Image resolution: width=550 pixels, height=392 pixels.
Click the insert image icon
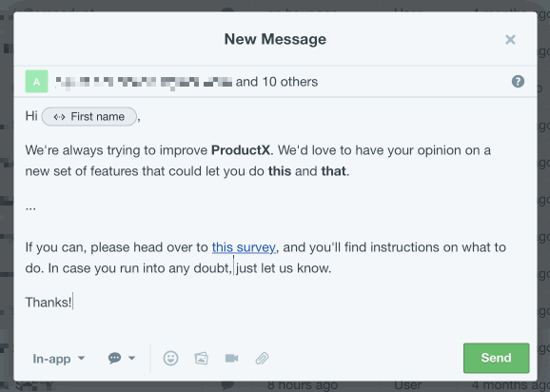coord(202,358)
